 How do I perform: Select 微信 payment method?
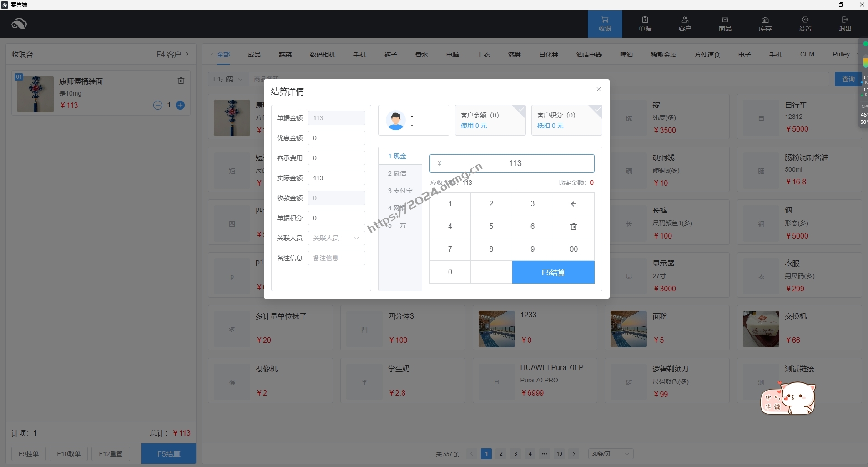click(x=397, y=173)
